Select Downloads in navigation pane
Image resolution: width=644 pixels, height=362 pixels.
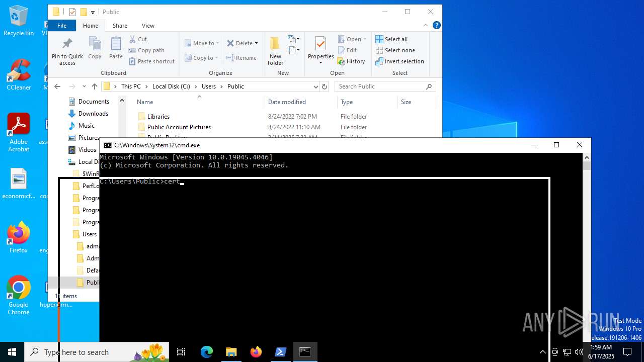(x=93, y=114)
